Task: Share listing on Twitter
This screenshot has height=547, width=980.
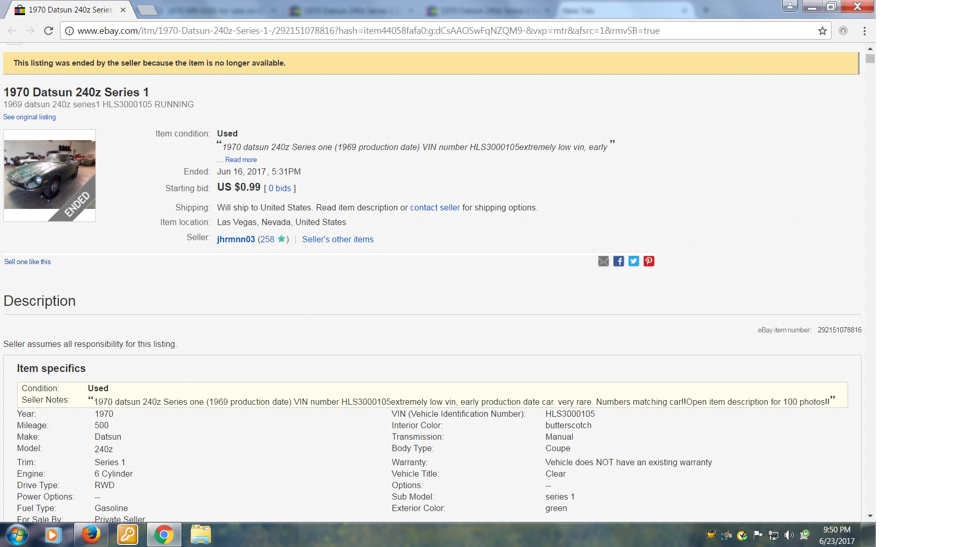Action: coord(634,261)
